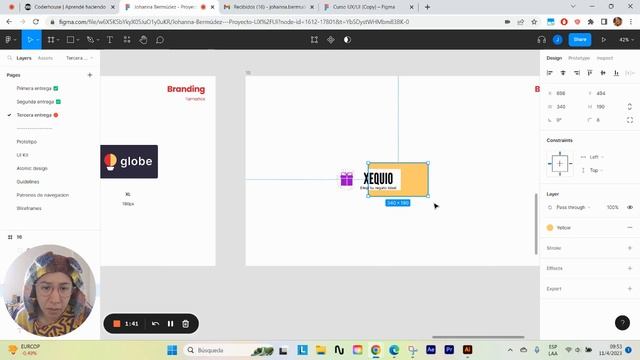This screenshot has height=360, width=640.
Task: Open the Tercera page selector dropdown
Action: [80, 58]
